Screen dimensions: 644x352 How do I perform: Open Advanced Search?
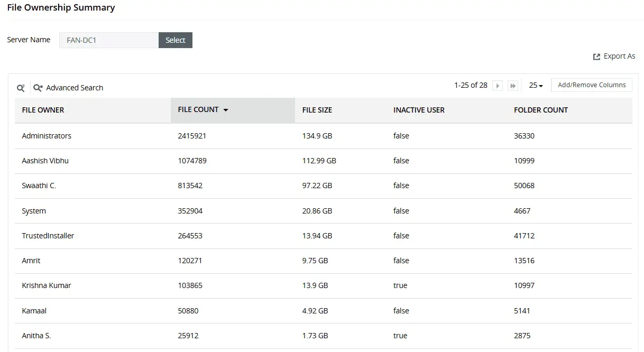(x=68, y=88)
